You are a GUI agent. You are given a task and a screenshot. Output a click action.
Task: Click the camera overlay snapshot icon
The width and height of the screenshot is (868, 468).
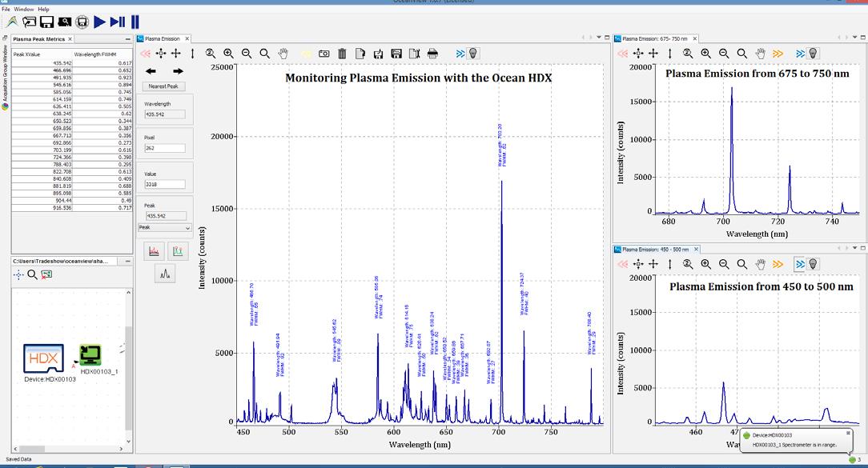(x=323, y=54)
